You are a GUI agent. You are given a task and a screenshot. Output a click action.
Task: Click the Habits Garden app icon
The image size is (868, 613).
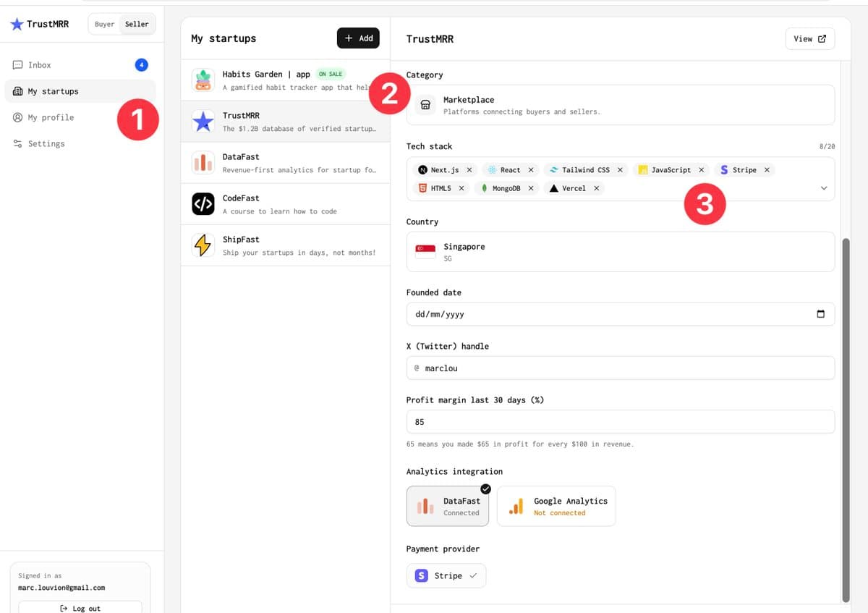(x=203, y=80)
